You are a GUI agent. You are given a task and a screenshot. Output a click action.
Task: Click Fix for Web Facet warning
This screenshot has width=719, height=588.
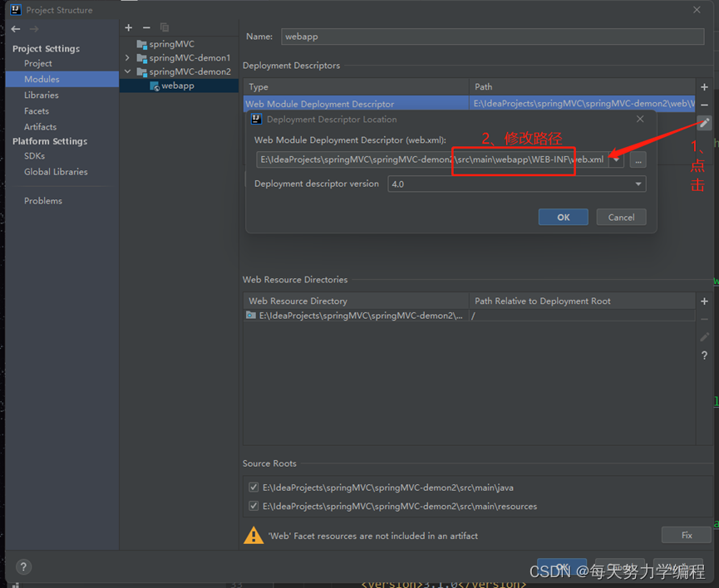tap(687, 535)
